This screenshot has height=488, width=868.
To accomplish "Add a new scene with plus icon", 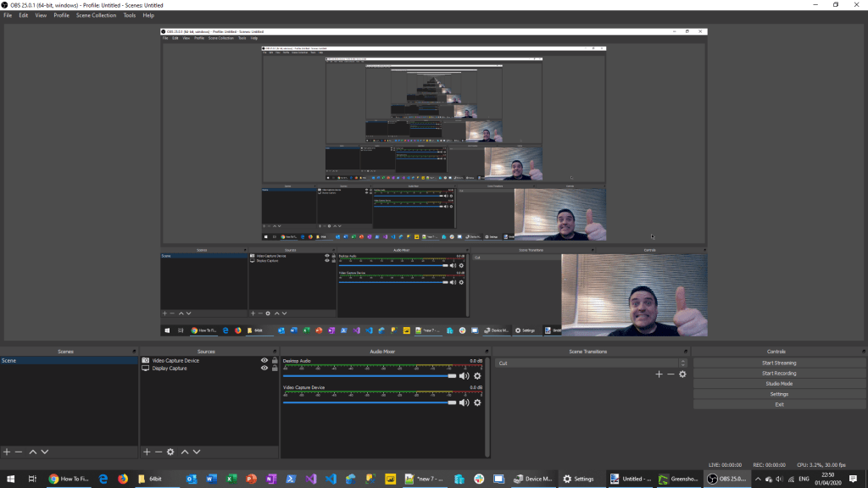I will pyautogui.click(x=7, y=452).
